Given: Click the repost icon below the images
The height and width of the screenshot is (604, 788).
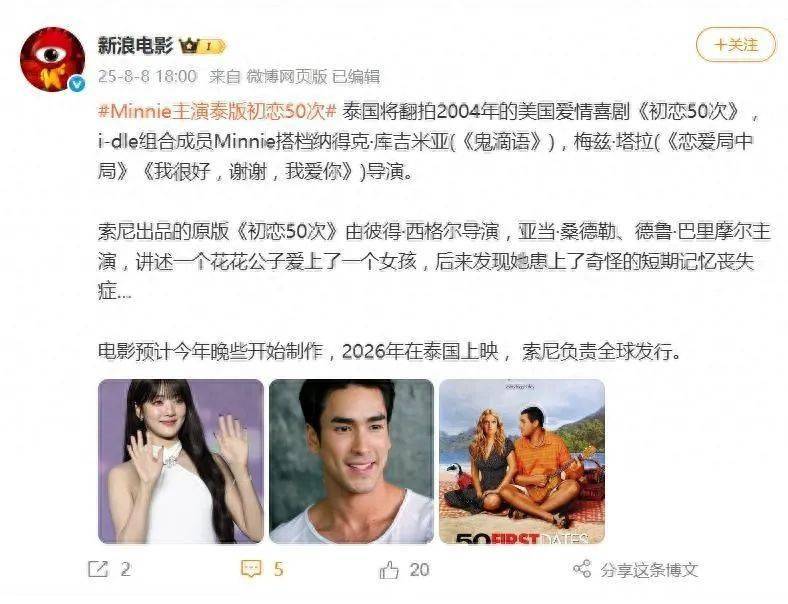Looking at the screenshot, I should (x=98, y=569).
